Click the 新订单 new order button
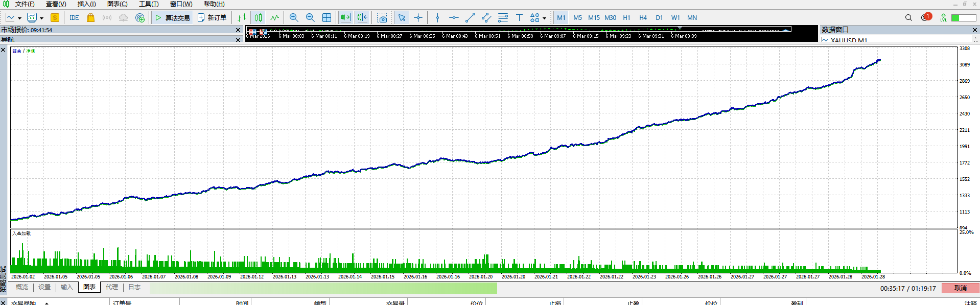This screenshot has height=305, width=980. [x=212, y=18]
